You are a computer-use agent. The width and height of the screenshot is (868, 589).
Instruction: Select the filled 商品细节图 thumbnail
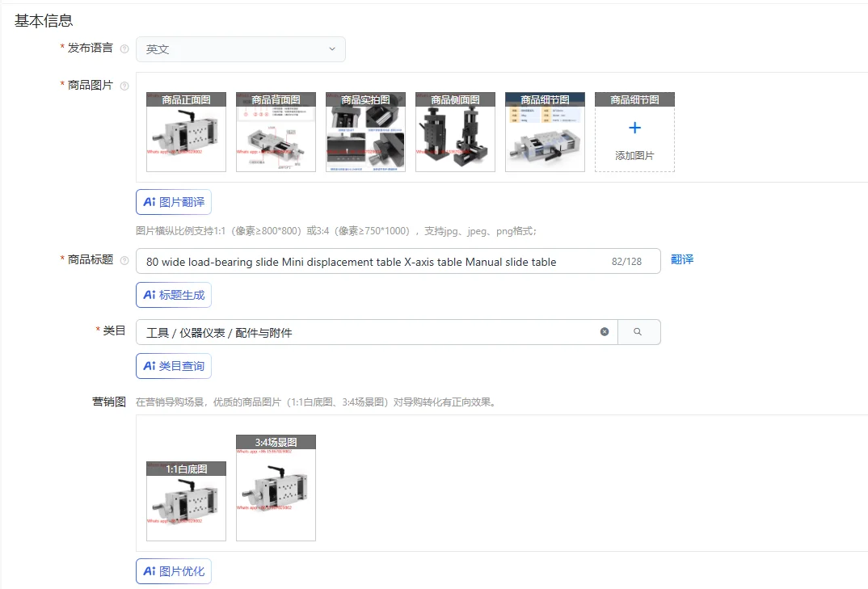(x=545, y=132)
